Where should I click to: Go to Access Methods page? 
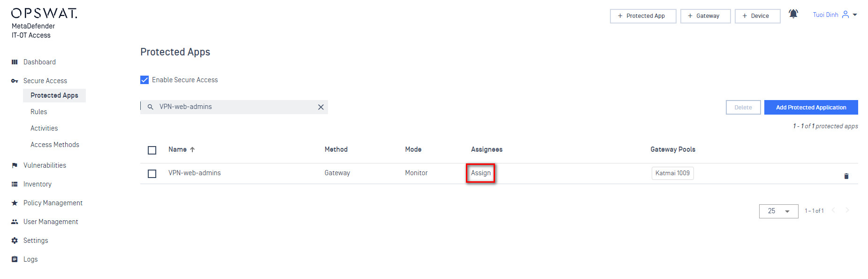pyautogui.click(x=55, y=145)
